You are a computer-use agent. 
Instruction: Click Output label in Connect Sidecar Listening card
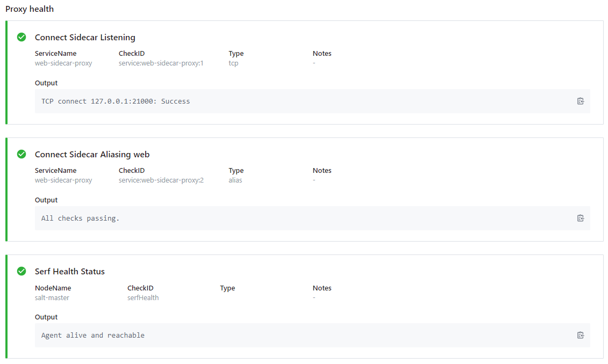click(46, 83)
